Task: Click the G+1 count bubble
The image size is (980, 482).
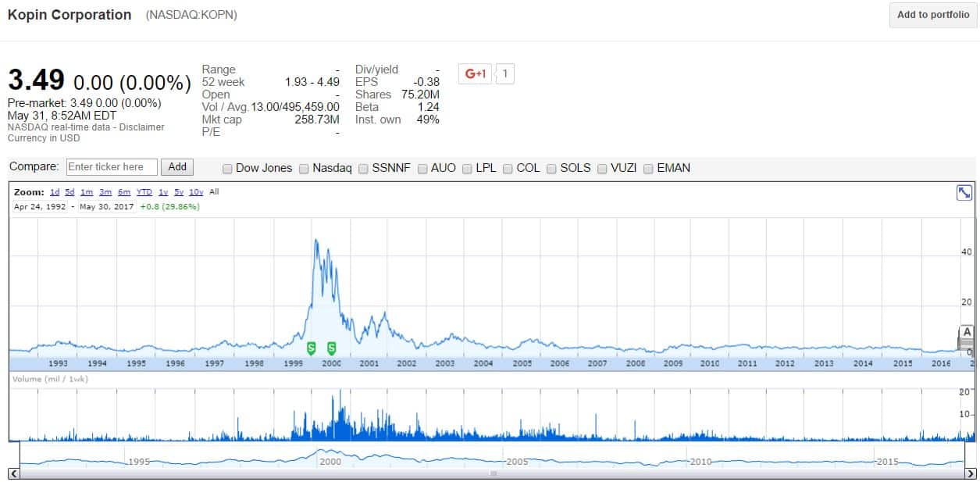Action: pyautogui.click(x=505, y=74)
